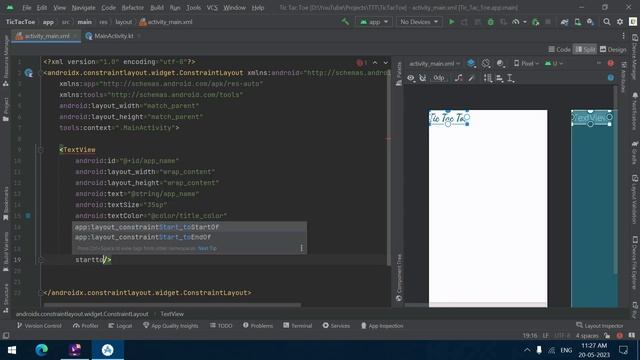Viewport: 640px width, 360px height.
Task: Open Microsoft Edge from the taskbar
Action: 42,350
